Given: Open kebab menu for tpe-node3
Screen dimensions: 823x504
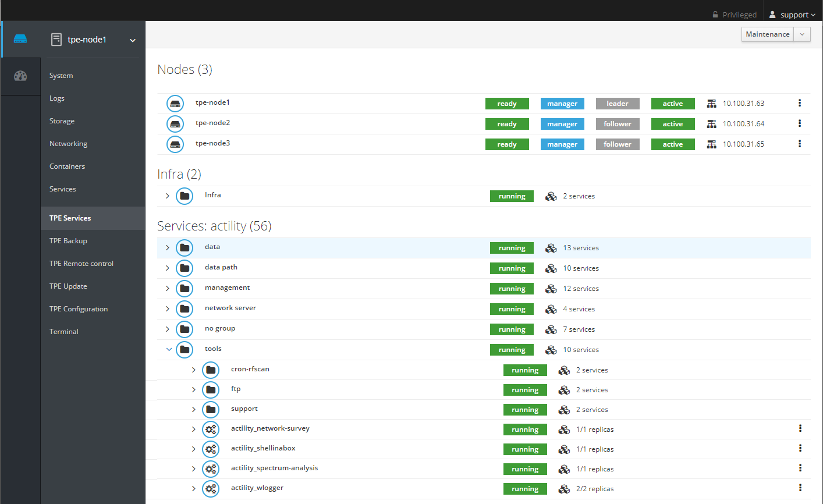Looking at the screenshot, I should click(x=799, y=144).
